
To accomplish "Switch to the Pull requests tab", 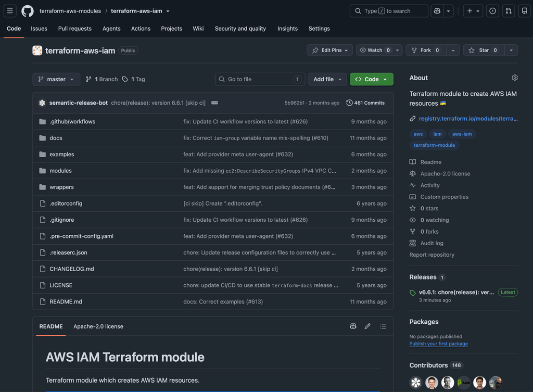I will pyautogui.click(x=75, y=29).
